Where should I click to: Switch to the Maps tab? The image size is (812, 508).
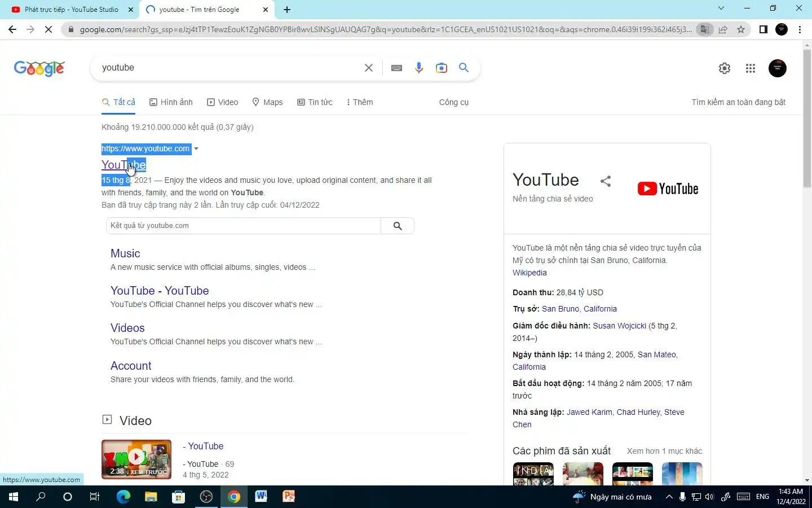pyautogui.click(x=267, y=102)
